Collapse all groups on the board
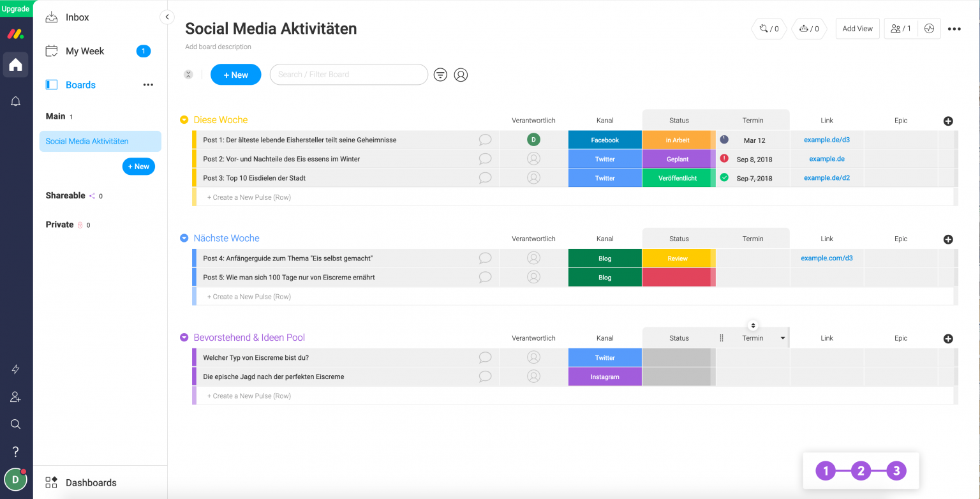 coord(188,75)
